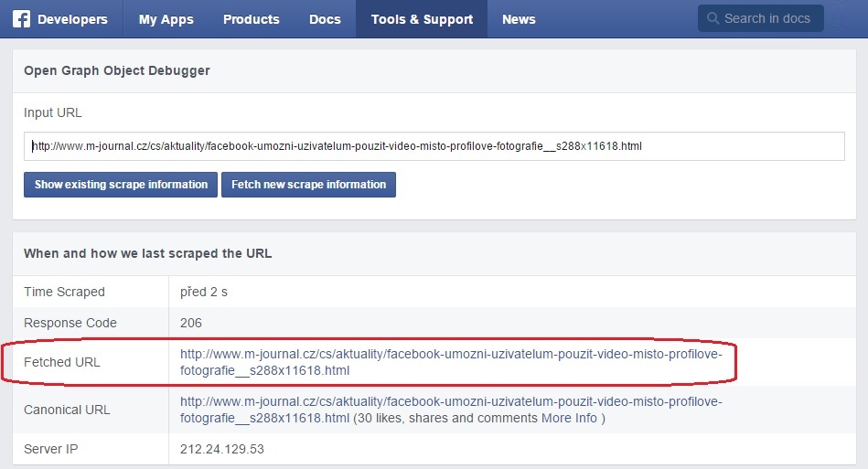This screenshot has width=868, height=469.
Task: Click the search magnifier icon
Action: click(713, 18)
